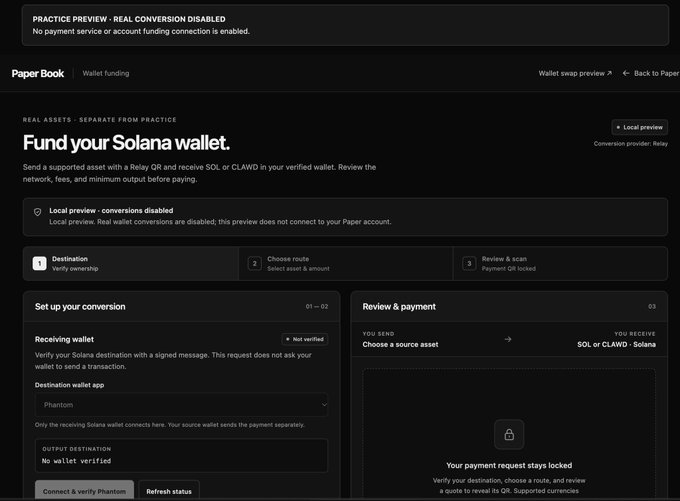Viewport: 680px width, 501px height.
Task: Click the Local preview badge
Action: pos(640,127)
